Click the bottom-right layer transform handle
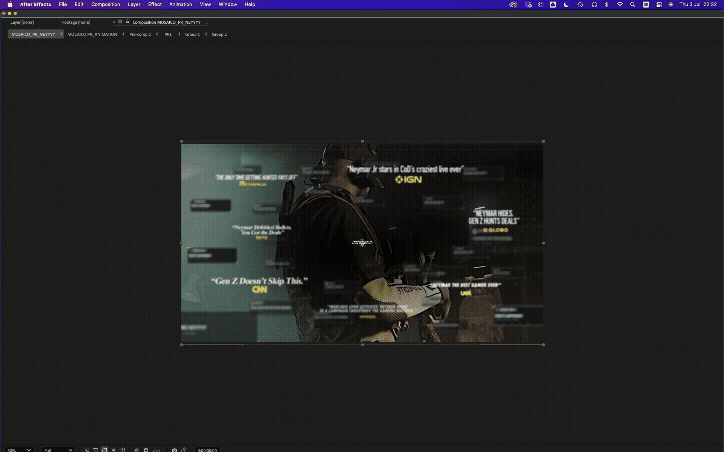Screen dimensions: 724x452 [x=543, y=344]
